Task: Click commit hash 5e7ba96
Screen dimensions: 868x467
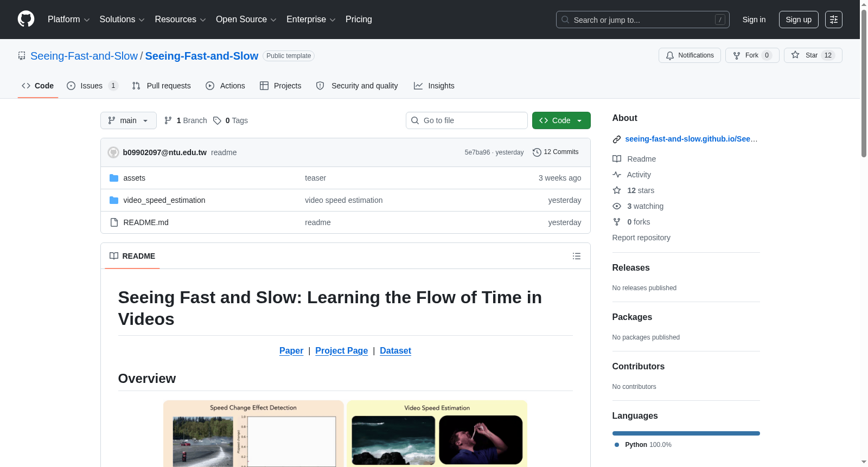Action: click(477, 152)
